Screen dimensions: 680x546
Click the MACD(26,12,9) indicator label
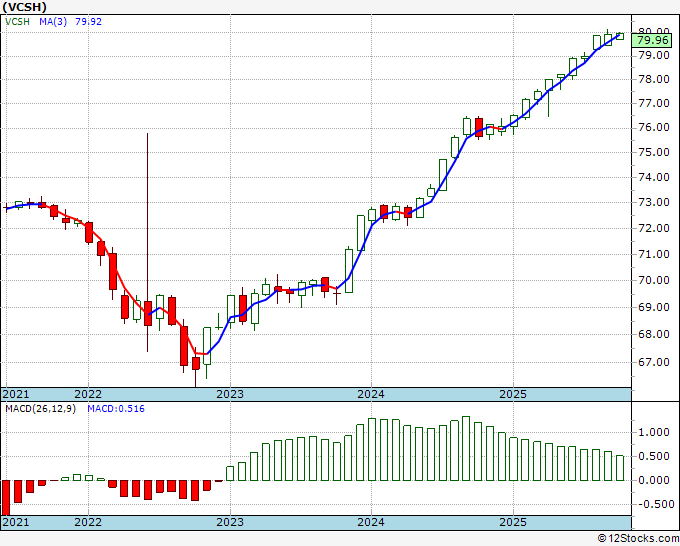click(40, 409)
